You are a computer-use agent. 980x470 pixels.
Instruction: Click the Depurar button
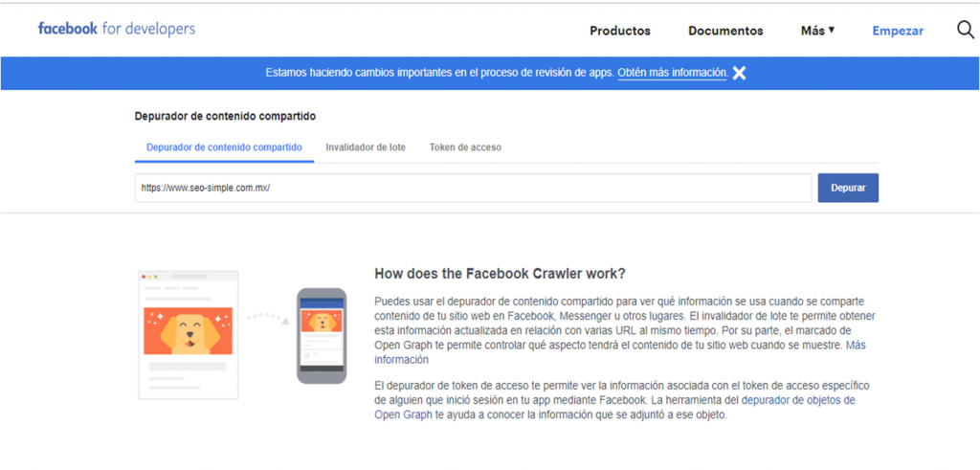[848, 188]
